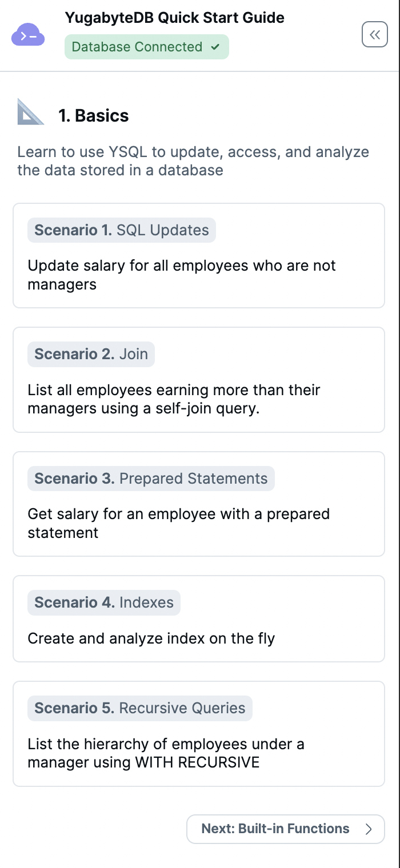Click text about listing hierarchy WITH RECURSIVE
Image resolution: width=400 pixels, height=868 pixels.
[166, 753]
